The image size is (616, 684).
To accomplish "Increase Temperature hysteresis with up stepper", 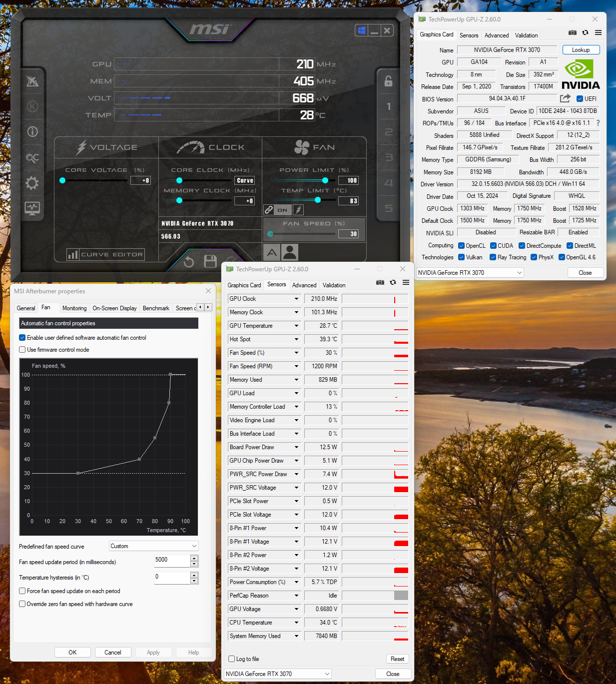I will pos(194,576).
